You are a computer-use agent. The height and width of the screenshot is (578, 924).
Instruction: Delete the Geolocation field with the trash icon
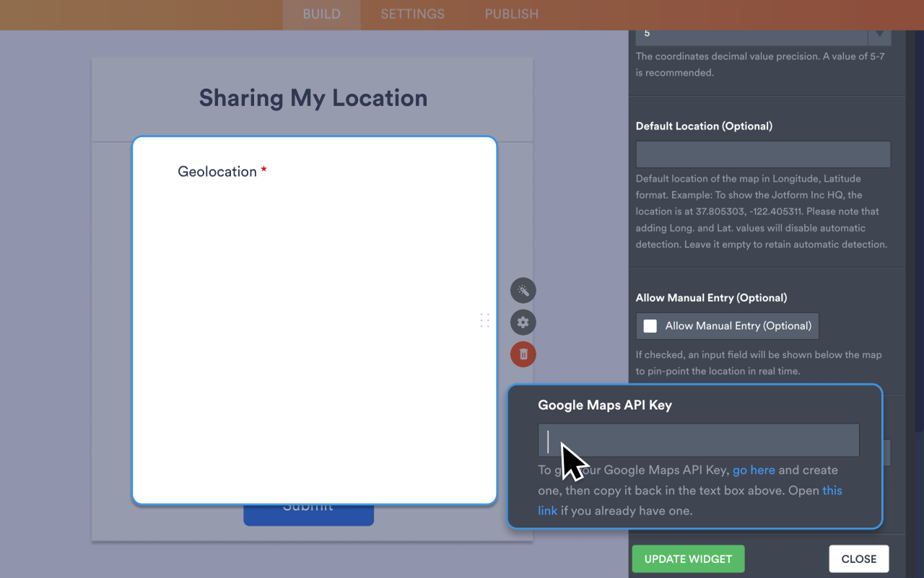coord(523,354)
